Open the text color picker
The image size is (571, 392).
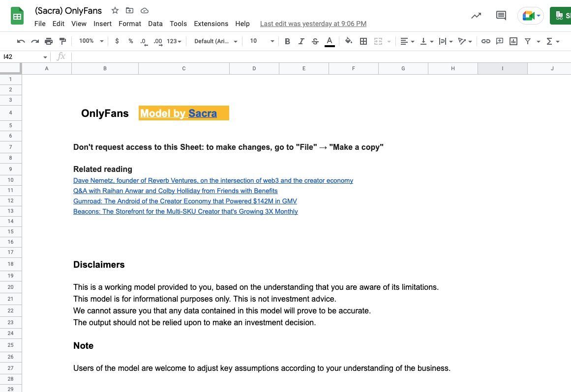[330, 41]
